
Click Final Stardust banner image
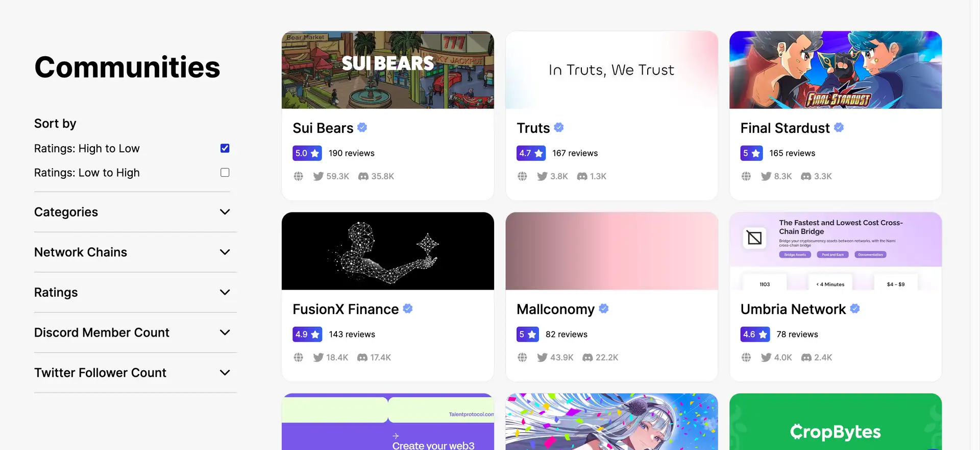pyautogui.click(x=836, y=70)
